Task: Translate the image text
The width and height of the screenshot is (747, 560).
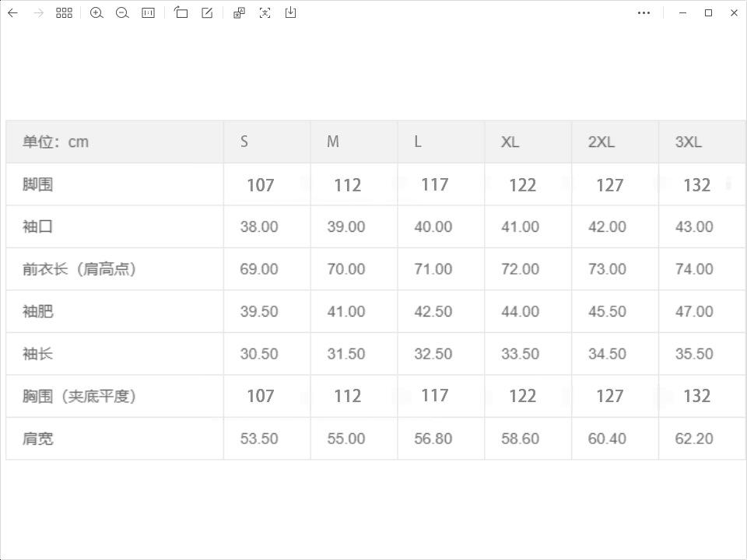Action: (239, 13)
